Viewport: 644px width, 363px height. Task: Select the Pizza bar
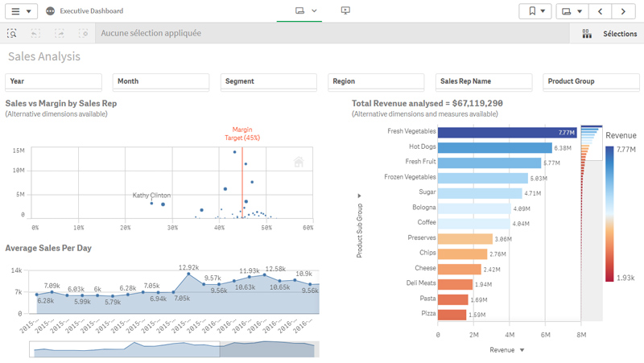[x=452, y=315]
